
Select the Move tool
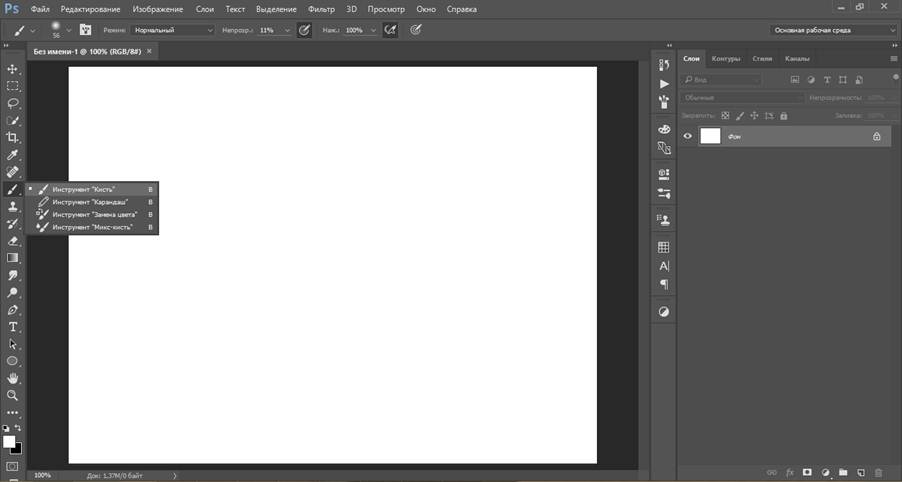pyautogui.click(x=12, y=69)
